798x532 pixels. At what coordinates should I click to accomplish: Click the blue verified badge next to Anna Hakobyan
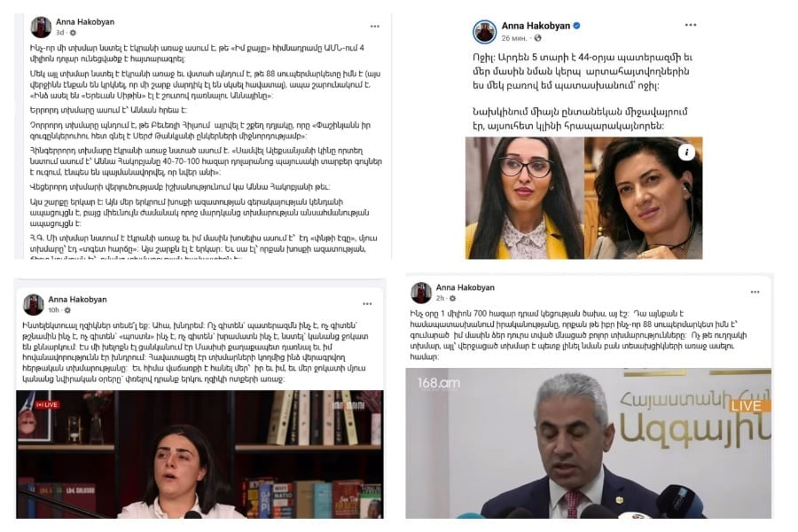point(576,26)
